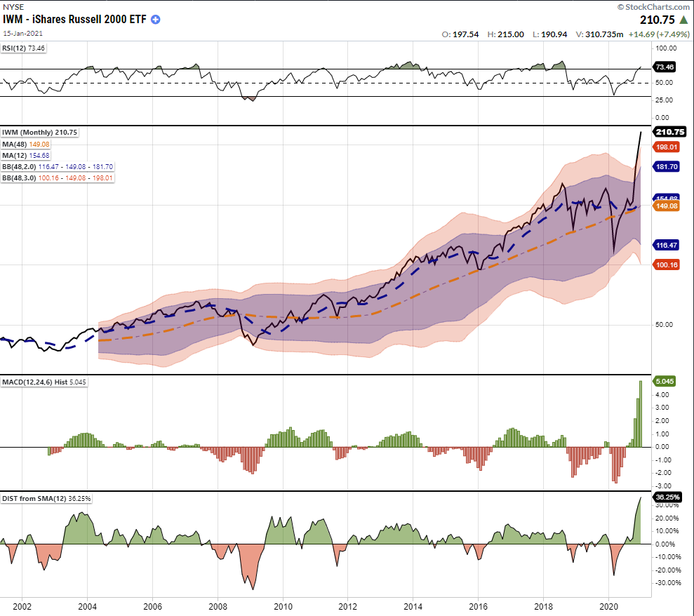Image resolution: width=694 pixels, height=616 pixels.
Task: Click the orange 149.08 moving average tag
Action: [x=667, y=206]
